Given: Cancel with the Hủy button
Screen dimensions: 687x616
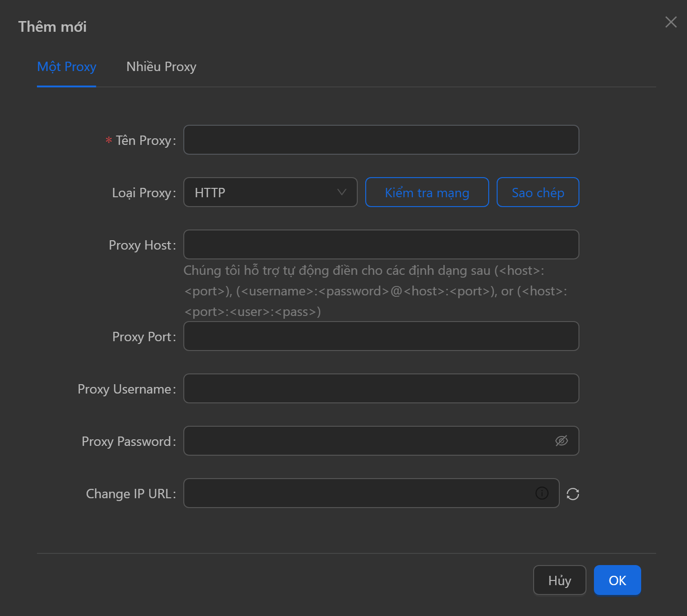Looking at the screenshot, I should [559, 580].
